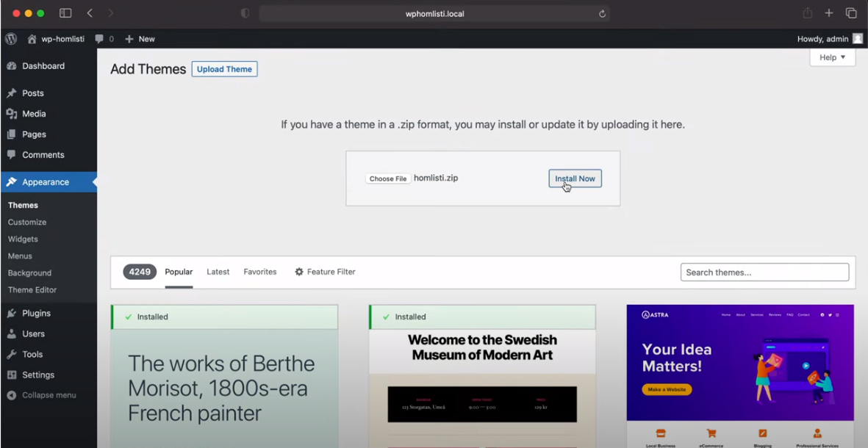Focus the Search themes field
868x448 pixels.
pyautogui.click(x=764, y=272)
